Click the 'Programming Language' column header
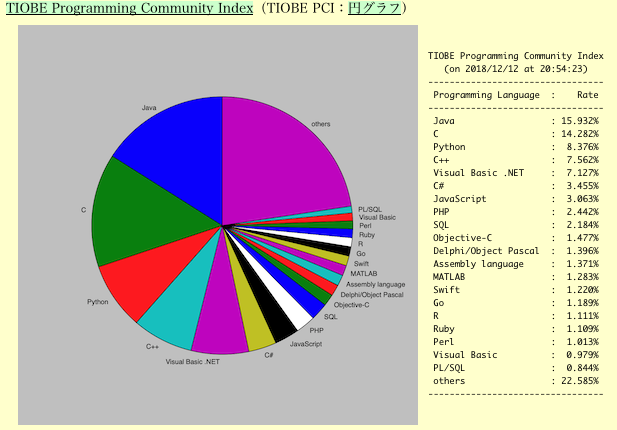Viewport: 617px width, 430px height. coord(486,95)
